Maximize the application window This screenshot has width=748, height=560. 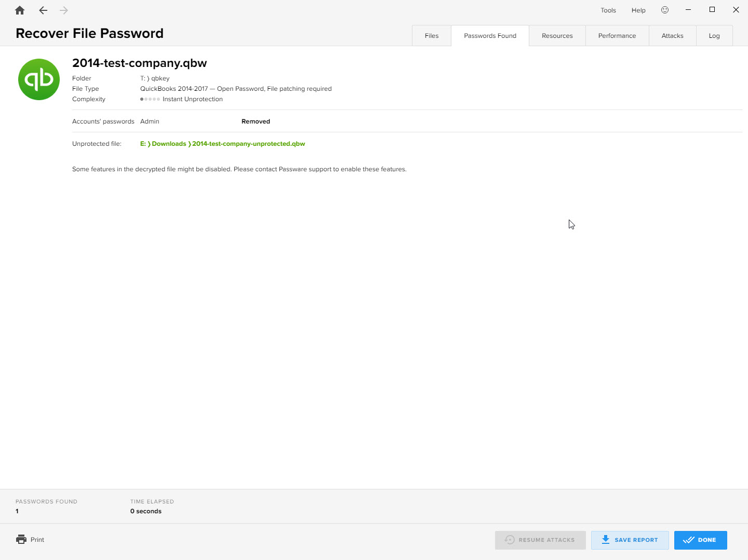tap(712, 10)
